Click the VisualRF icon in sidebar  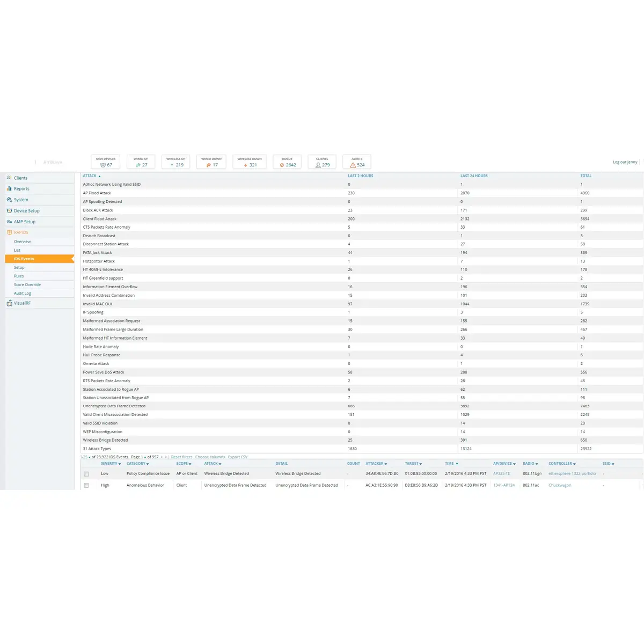(9, 303)
